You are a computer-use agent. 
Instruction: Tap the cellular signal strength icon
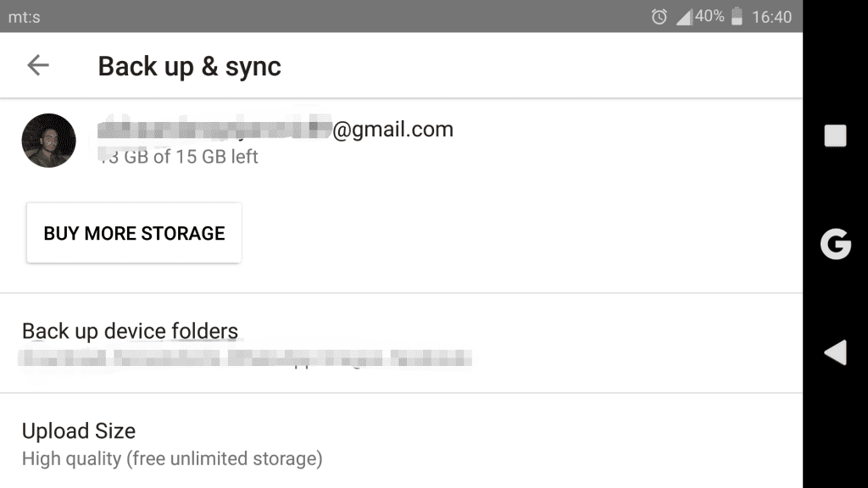[x=683, y=17]
